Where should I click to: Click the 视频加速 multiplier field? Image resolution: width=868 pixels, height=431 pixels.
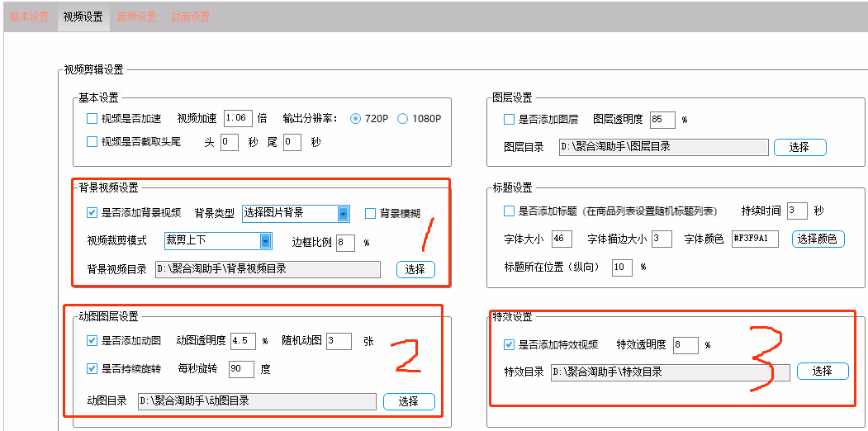click(238, 118)
